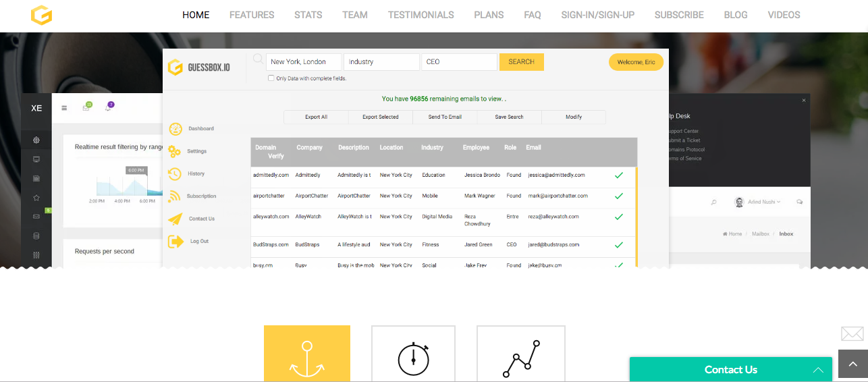The height and width of the screenshot is (382, 868).
Task: Click the Dashboard gauge icon
Action: click(175, 129)
